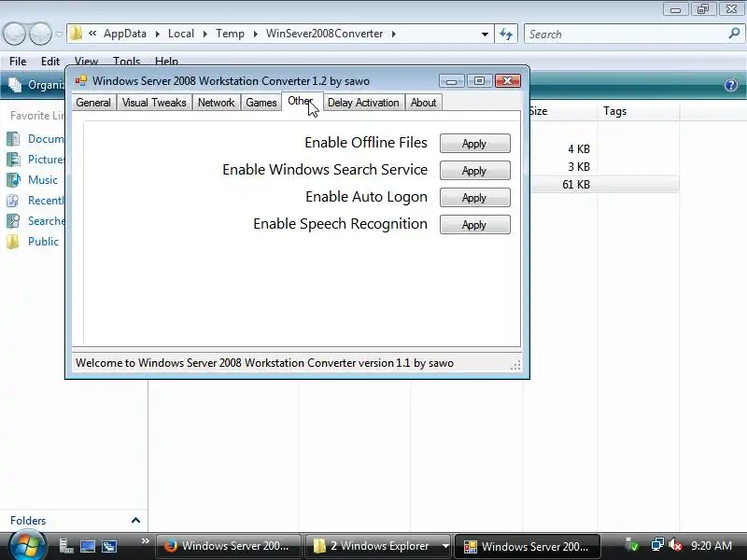Select the Other tab
Viewport: 747px width, 560px height.
pos(302,101)
